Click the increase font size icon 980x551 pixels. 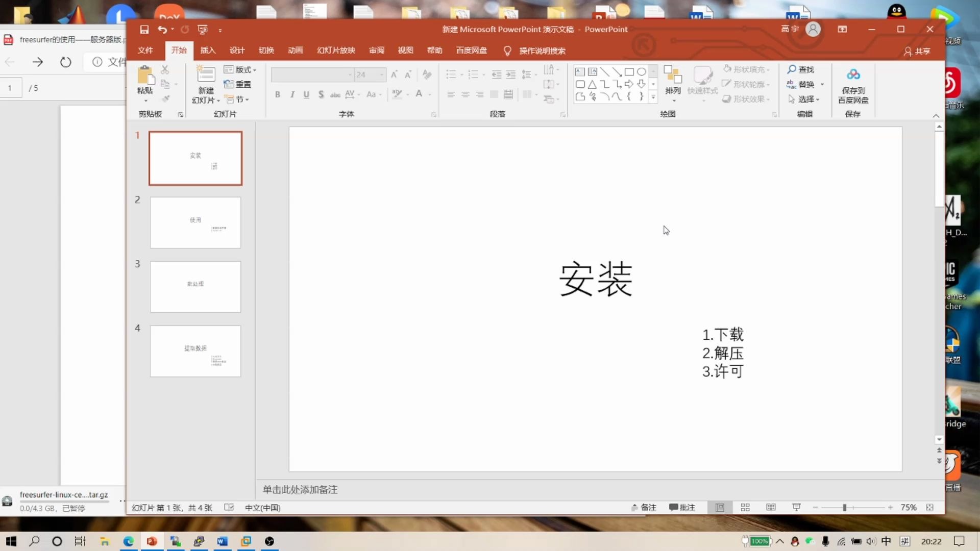[394, 75]
